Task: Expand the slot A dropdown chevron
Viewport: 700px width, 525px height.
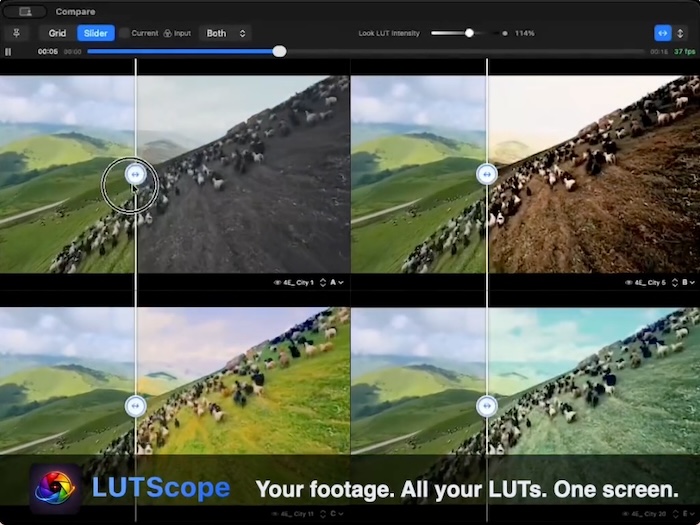Action: 341,283
